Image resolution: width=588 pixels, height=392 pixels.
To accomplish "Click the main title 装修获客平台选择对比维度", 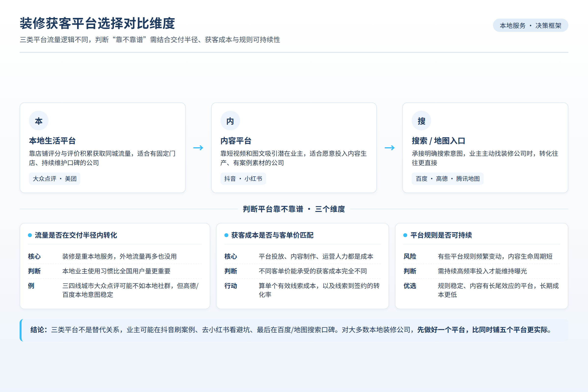I will tap(97, 23).
